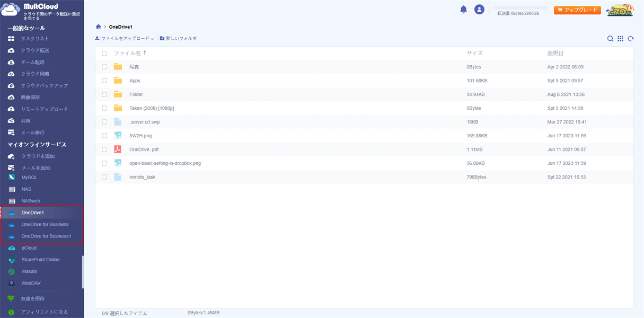Check the 写真 folder checkbox

click(104, 67)
